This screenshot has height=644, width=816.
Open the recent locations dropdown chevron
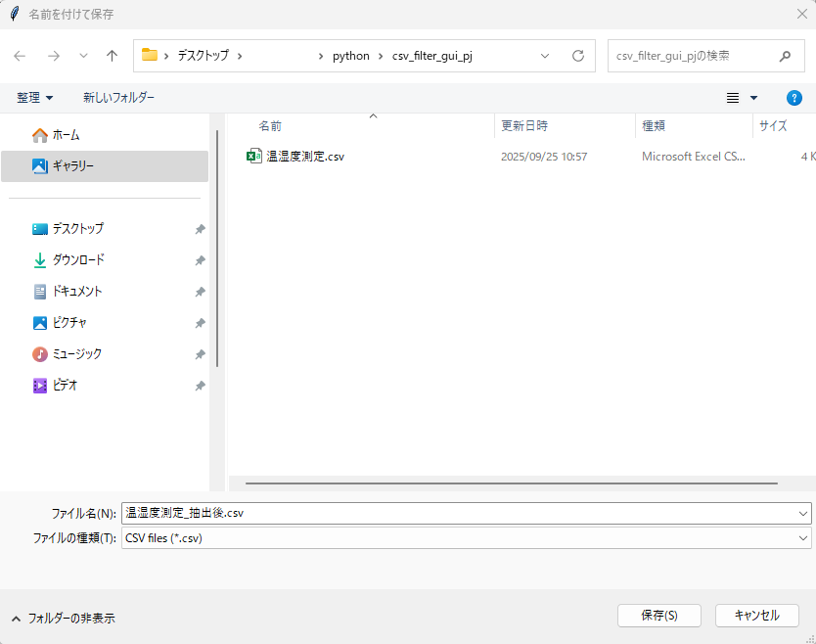[x=83, y=56]
